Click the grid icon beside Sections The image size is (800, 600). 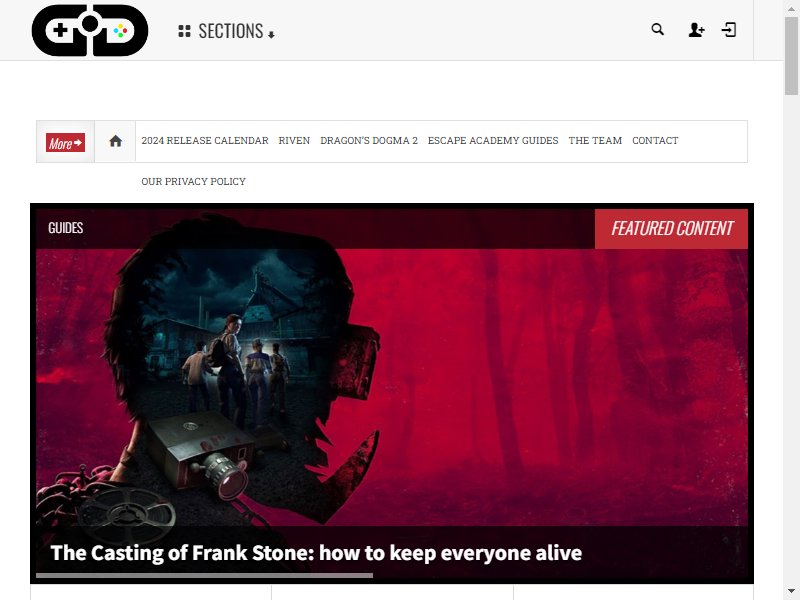(184, 31)
